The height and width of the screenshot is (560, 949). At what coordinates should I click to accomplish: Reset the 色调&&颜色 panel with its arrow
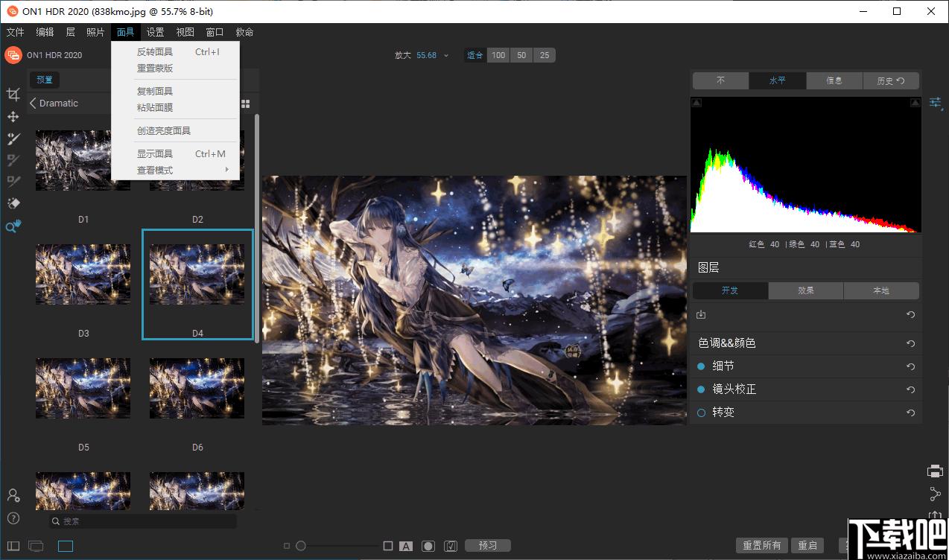click(910, 343)
